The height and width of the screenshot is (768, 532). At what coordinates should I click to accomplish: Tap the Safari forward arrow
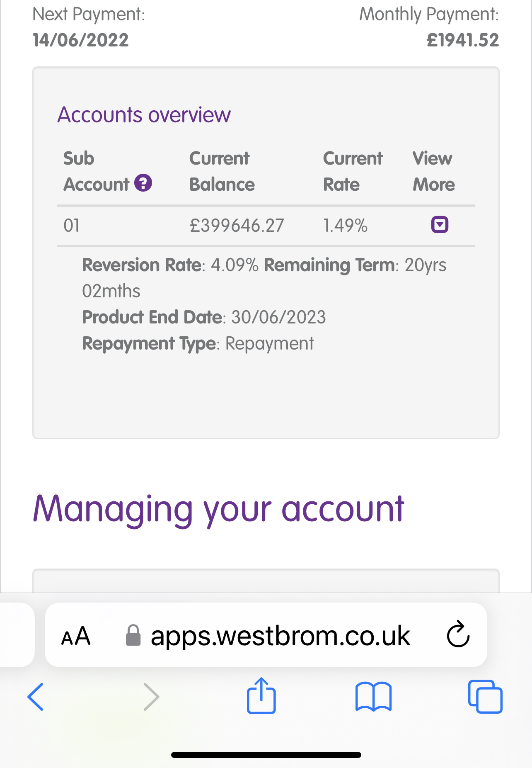tap(151, 697)
